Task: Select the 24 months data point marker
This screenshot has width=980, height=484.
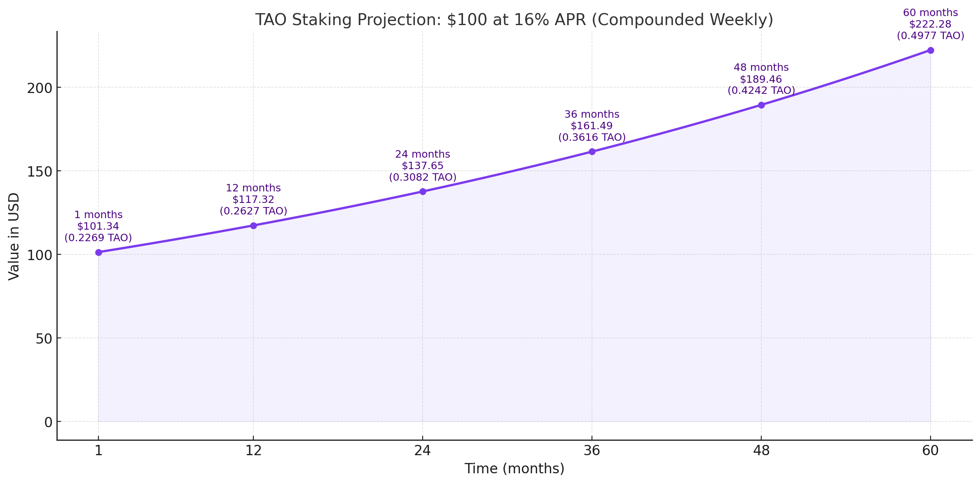Action: coord(423,191)
